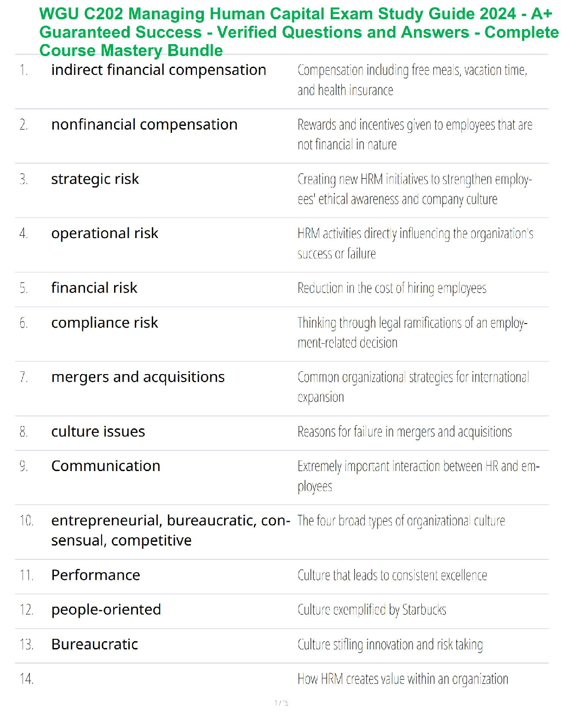Select the term 'indirect financial compensation'
Viewport: 563px width, 728px height.
click(159, 70)
